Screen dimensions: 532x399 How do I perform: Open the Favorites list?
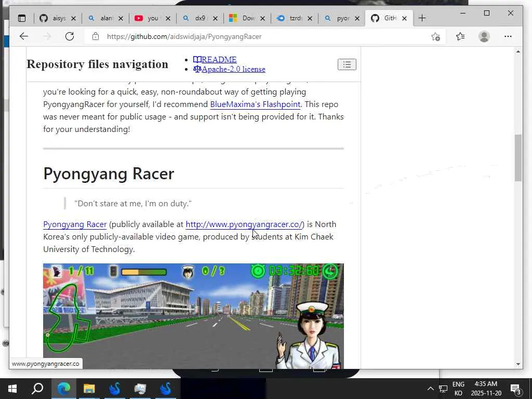[x=460, y=36]
